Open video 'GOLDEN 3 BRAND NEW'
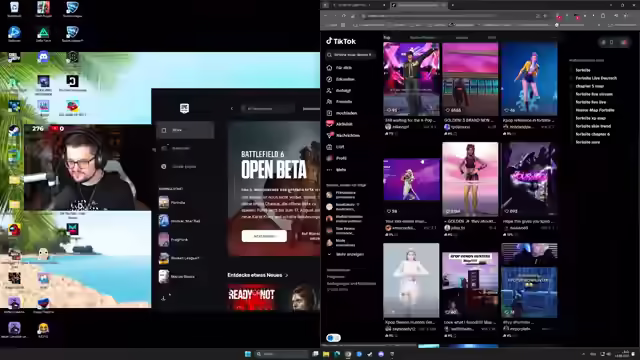 click(470, 79)
